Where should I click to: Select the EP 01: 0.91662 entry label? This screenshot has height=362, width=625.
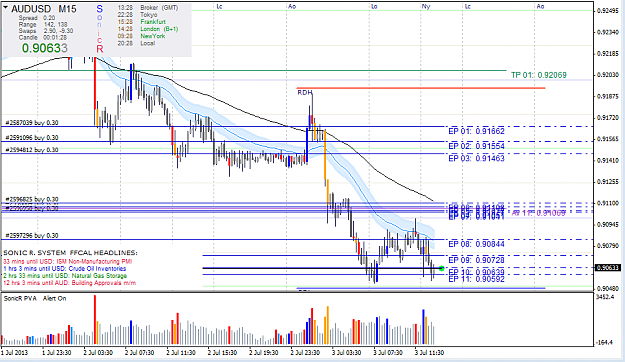(x=476, y=131)
